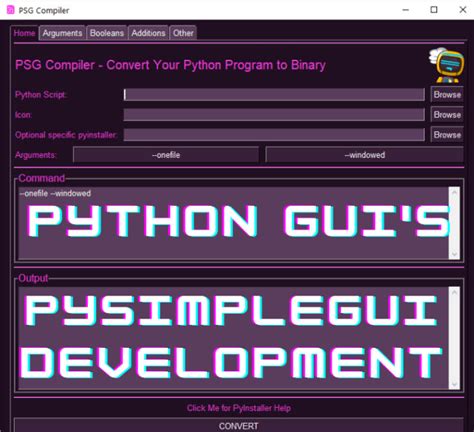Viewport: 474px width, 432px height.
Task: Click the '--onefile --windowed' command text
Action: pyautogui.click(x=55, y=193)
